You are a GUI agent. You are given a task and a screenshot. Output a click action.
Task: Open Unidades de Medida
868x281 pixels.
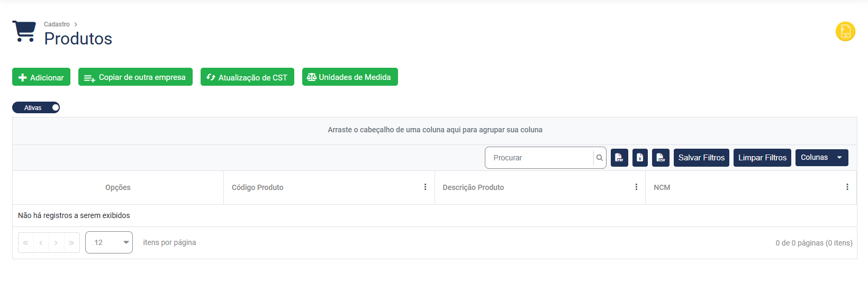point(350,77)
